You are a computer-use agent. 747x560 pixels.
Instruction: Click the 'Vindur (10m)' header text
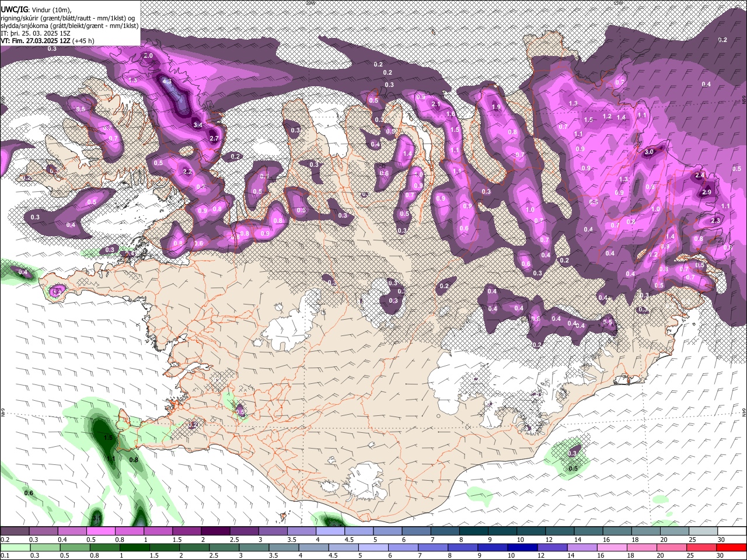tap(50, 9)
